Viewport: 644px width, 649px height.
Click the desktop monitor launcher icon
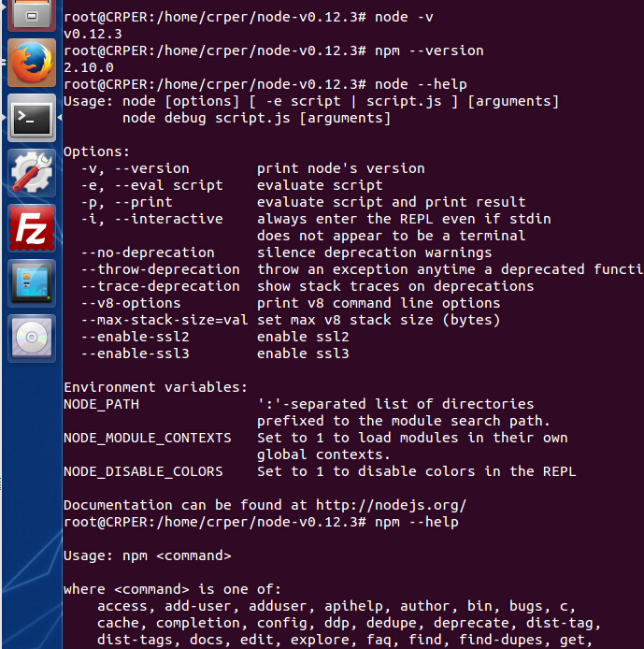point(31,281)
